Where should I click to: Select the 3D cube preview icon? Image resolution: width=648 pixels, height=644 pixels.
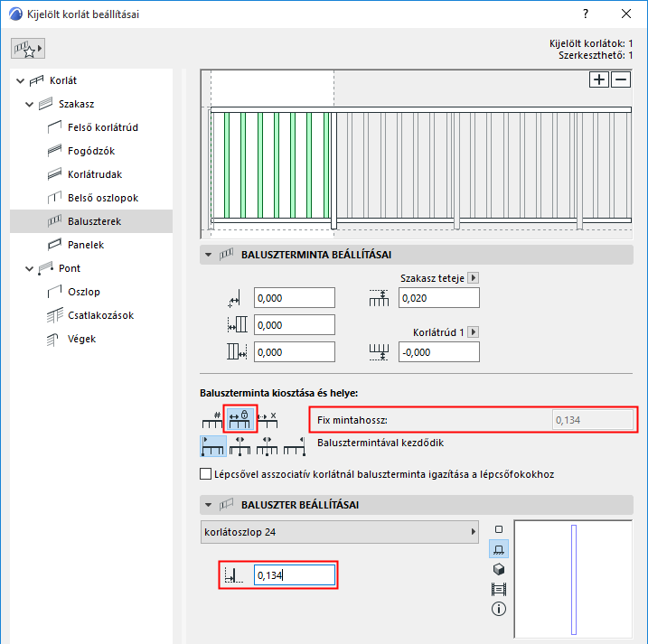[499, 569]
